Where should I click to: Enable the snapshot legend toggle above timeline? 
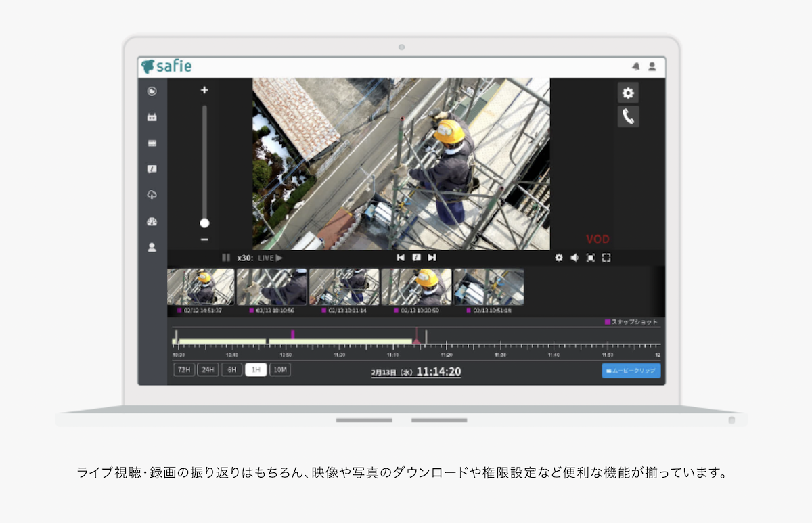608,323
